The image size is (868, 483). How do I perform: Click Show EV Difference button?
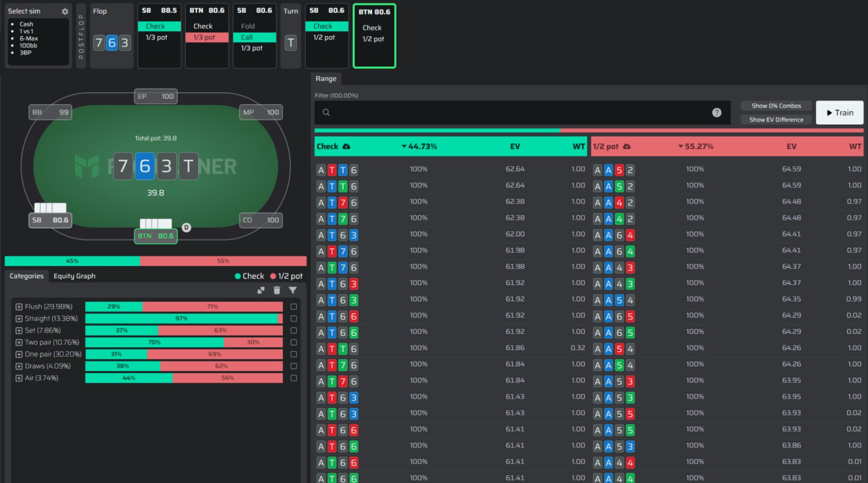tap(776, 120)
